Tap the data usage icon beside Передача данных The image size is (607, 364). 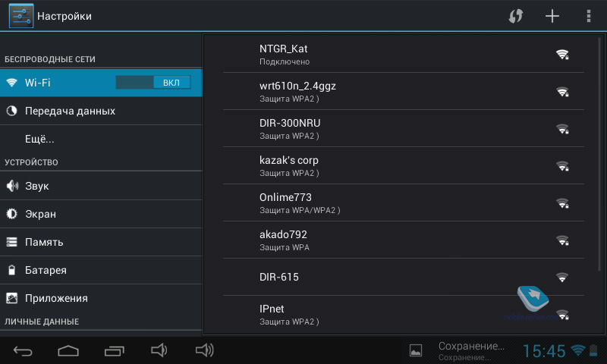click(12, 111)
